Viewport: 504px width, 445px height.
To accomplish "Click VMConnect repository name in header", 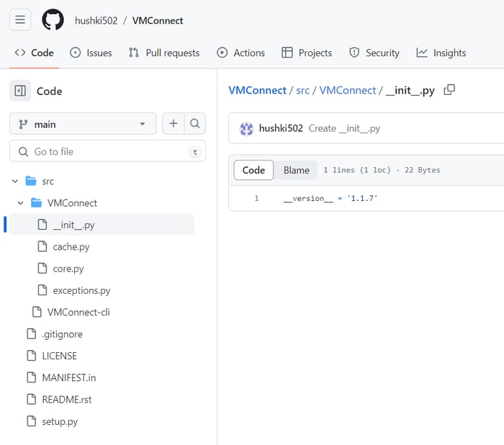I will pyautogui.click(x=158, y=21).
